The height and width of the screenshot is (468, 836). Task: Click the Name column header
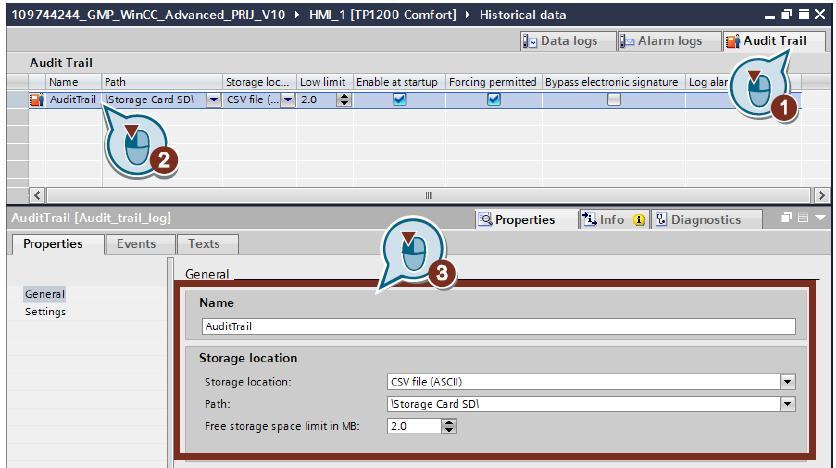pos(73,82)
